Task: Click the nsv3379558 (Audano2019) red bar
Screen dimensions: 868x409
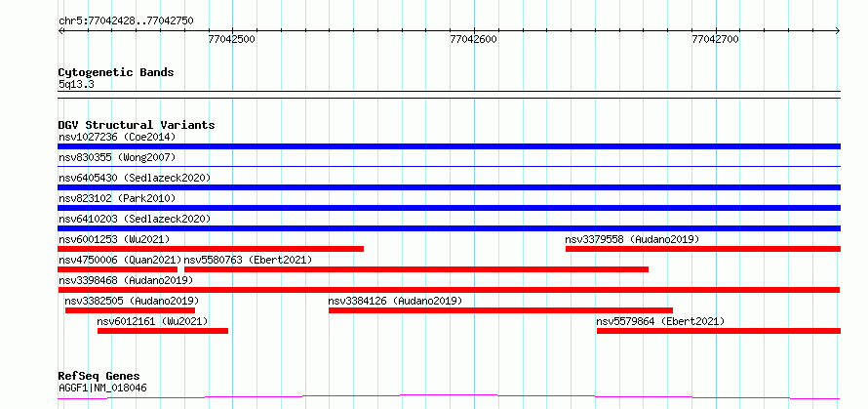Action: click(703, 249)
